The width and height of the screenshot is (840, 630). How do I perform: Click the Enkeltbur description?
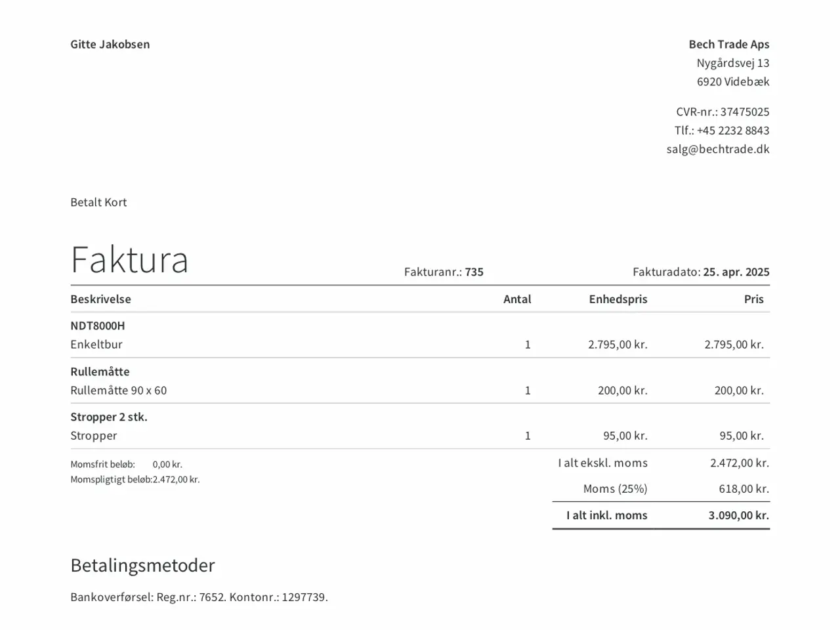96,345
